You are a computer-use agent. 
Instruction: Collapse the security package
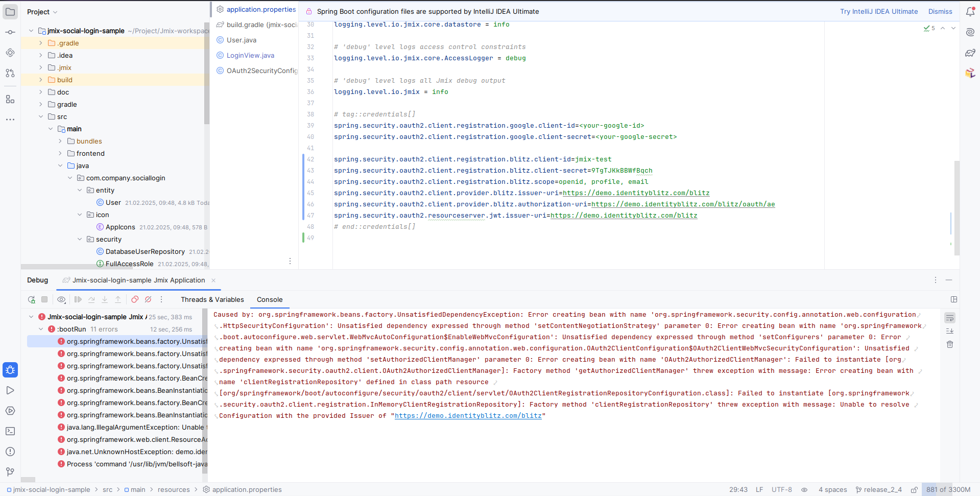click(x=80, y=240)
